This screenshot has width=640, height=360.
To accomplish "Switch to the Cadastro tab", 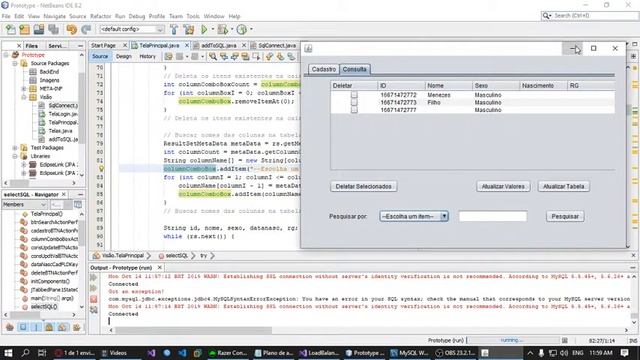I will [x=324, y=69].
